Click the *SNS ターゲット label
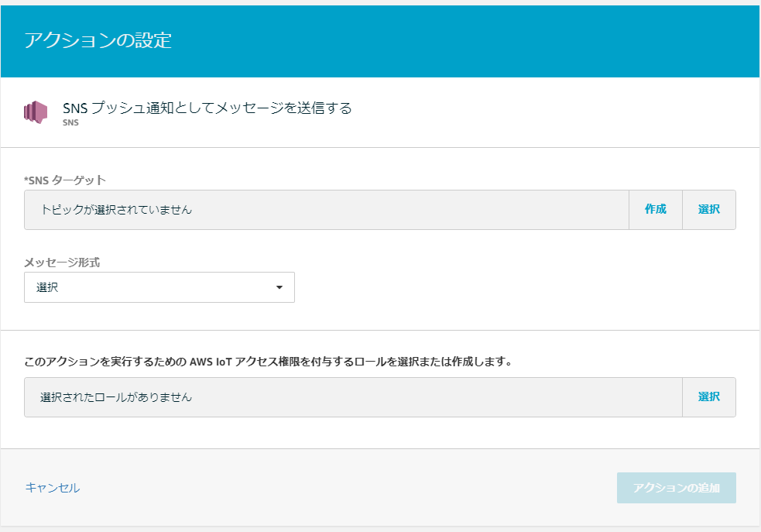The image size is (761, 532). coord(65,180)
